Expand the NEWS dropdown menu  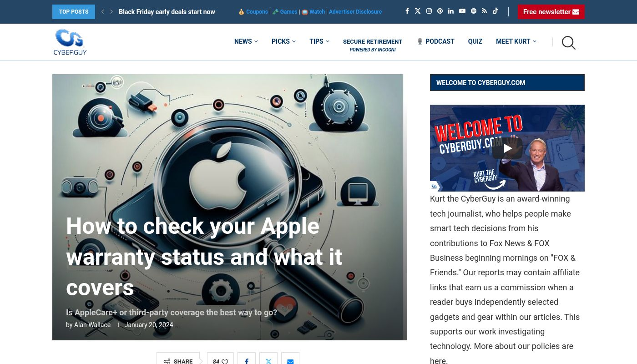click(x=246, y=41)
